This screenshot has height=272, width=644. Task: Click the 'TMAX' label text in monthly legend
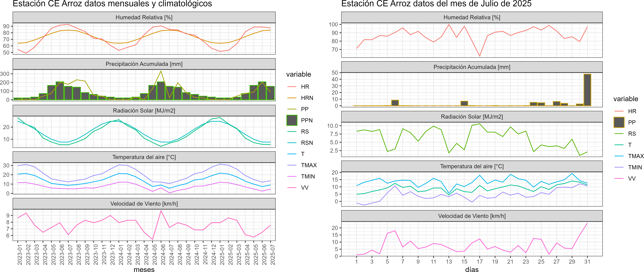point(309,165)
